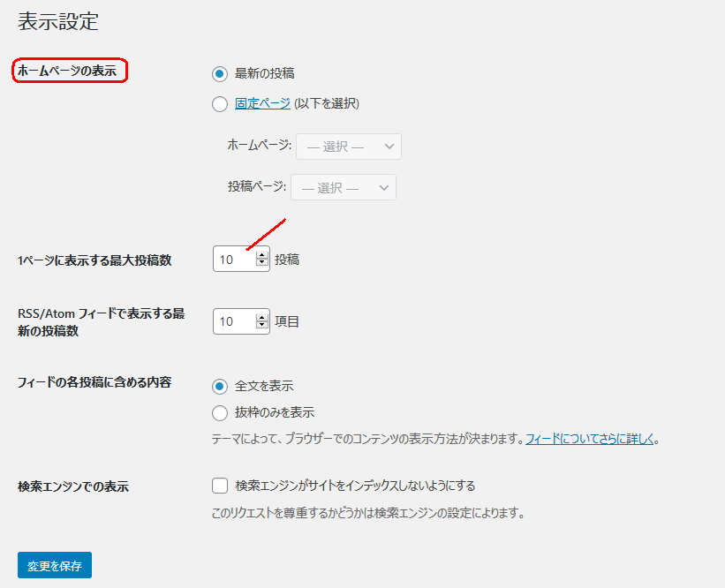The width and height of the screenshot is (725, 588).
Task: Increase max posts per page with up arrow
Action: coord(262,254)
